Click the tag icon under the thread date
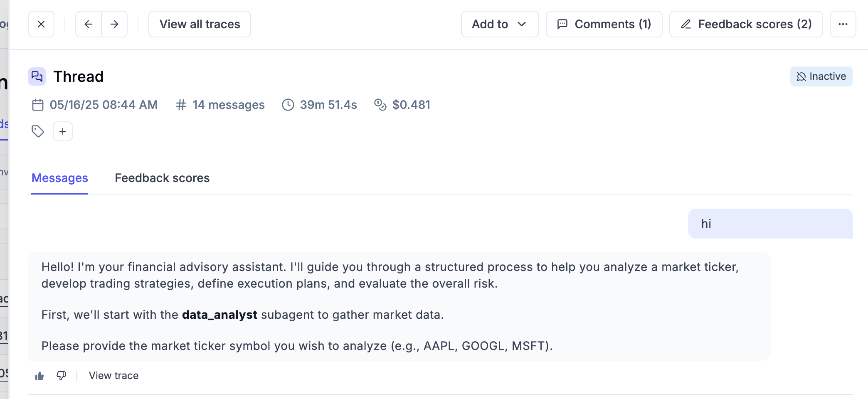Viewport: 868px width, 399px height. [38, 131]
